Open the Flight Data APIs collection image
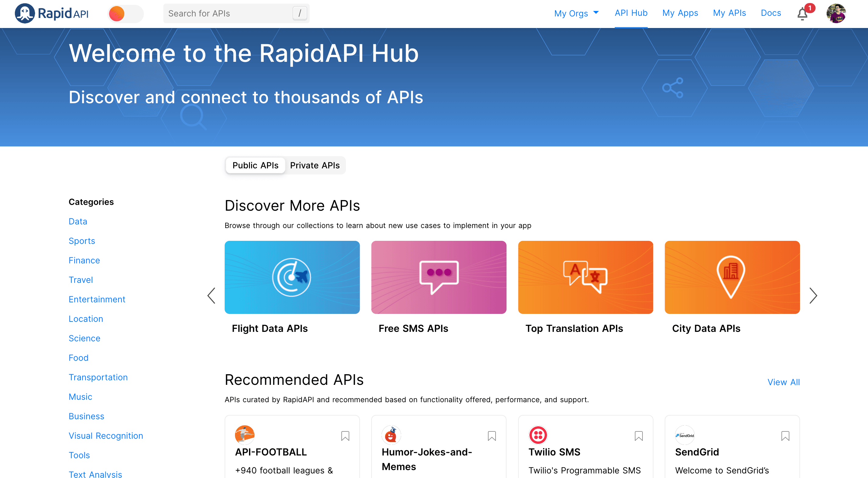This screenshot has height=478, width=868. point(292,277)
